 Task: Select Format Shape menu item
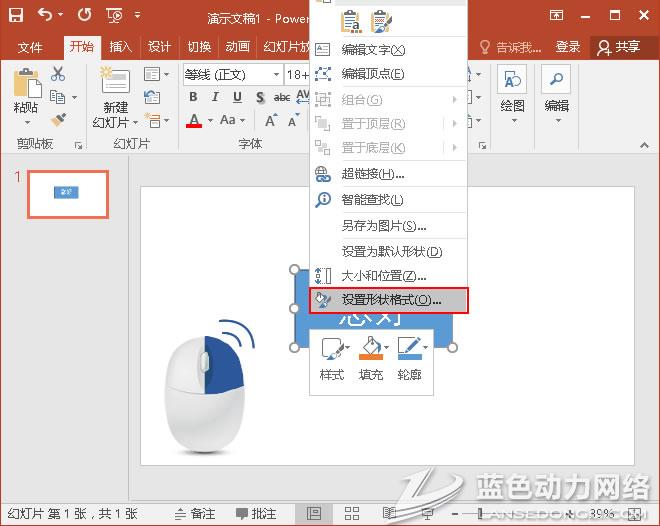tap(388, 299)
